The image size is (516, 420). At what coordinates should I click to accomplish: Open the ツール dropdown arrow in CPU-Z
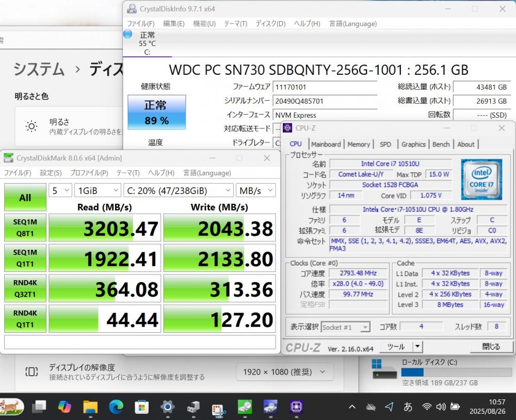point(417,346)
